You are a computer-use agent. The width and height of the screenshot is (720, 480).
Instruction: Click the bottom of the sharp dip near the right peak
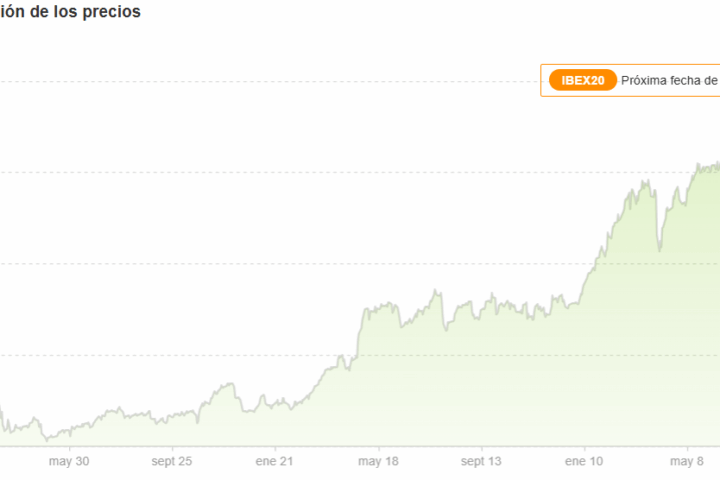[659, 248]
